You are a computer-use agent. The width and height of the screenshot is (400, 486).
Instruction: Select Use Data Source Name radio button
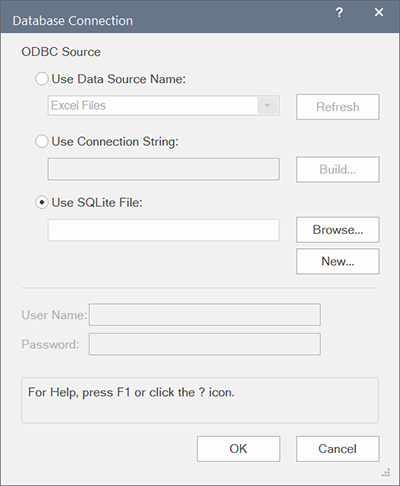coord(42,79)
